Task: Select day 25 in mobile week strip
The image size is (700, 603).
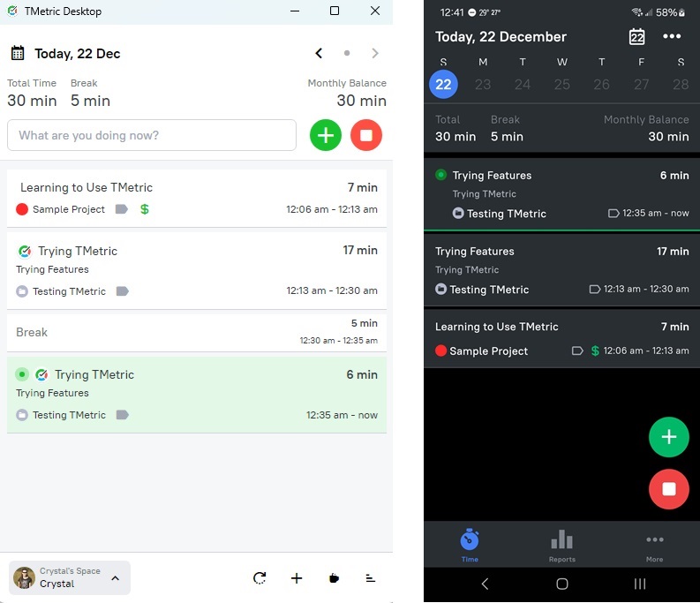Action: tap(562, 84)
